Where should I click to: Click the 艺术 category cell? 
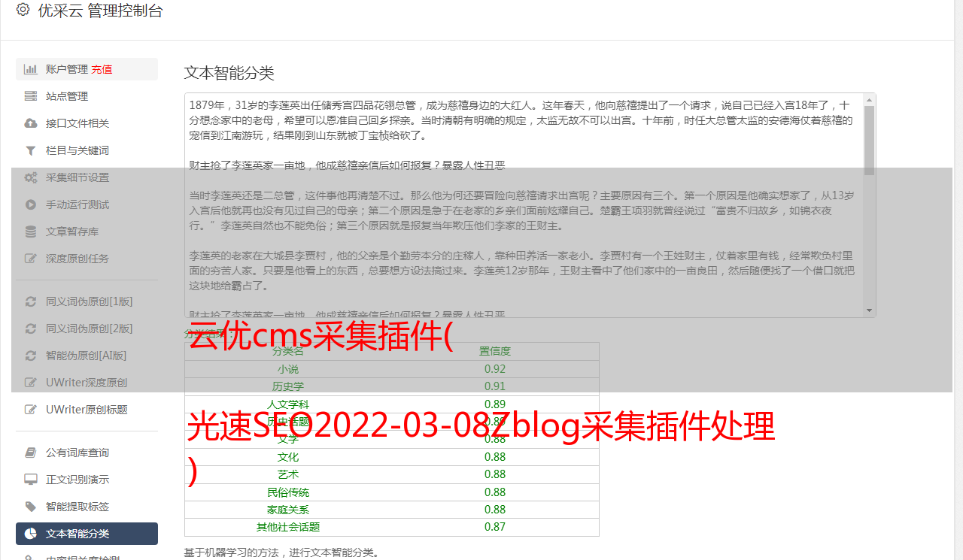288,474
